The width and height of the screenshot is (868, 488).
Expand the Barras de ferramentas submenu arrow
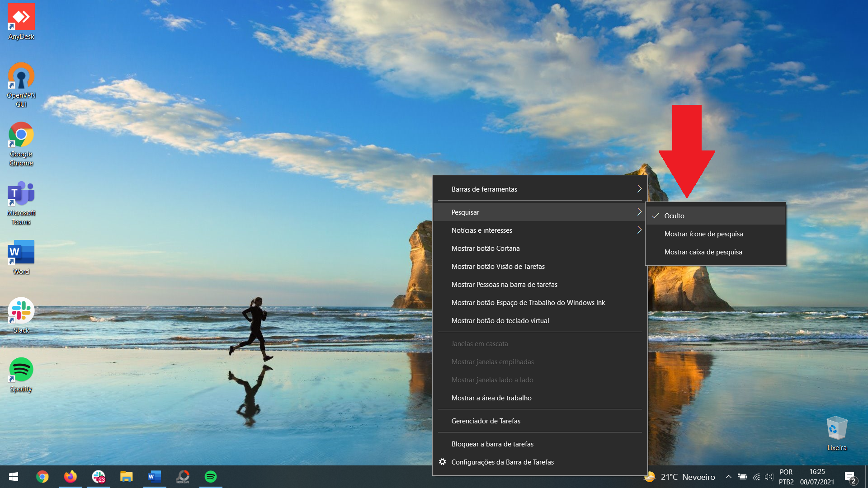coord(639,189)
